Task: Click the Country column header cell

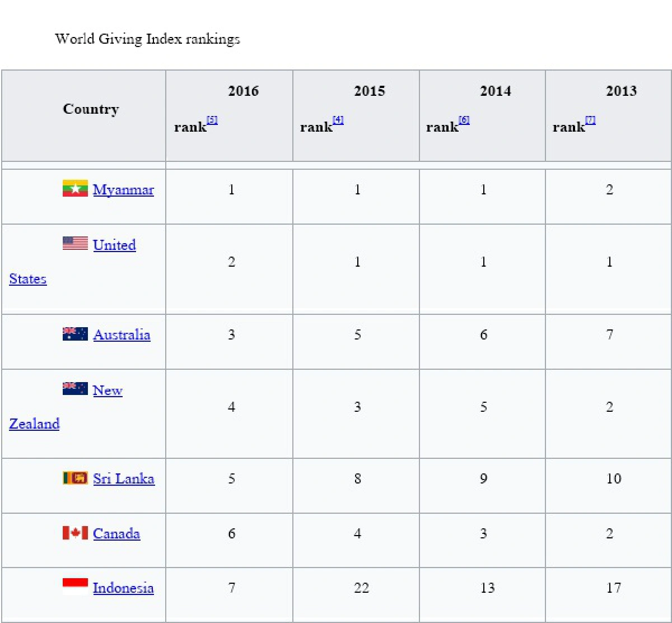Action: pos(90,109)
